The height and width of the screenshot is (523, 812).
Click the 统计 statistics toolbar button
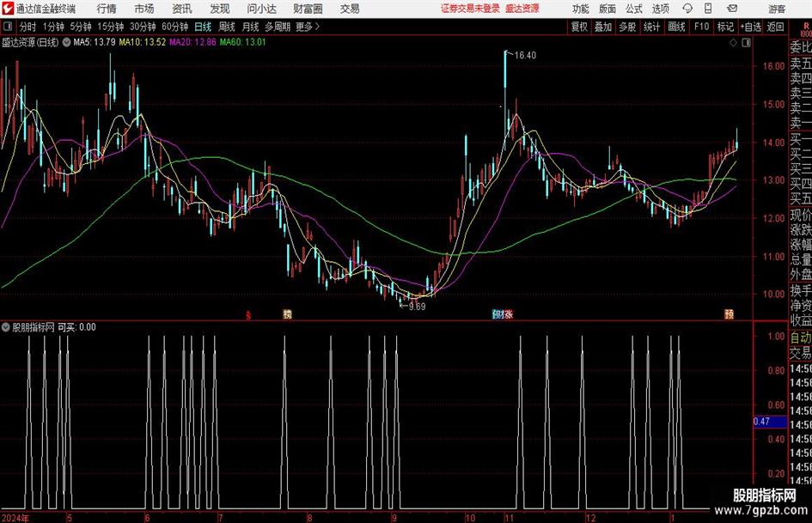tap(651, 27)
